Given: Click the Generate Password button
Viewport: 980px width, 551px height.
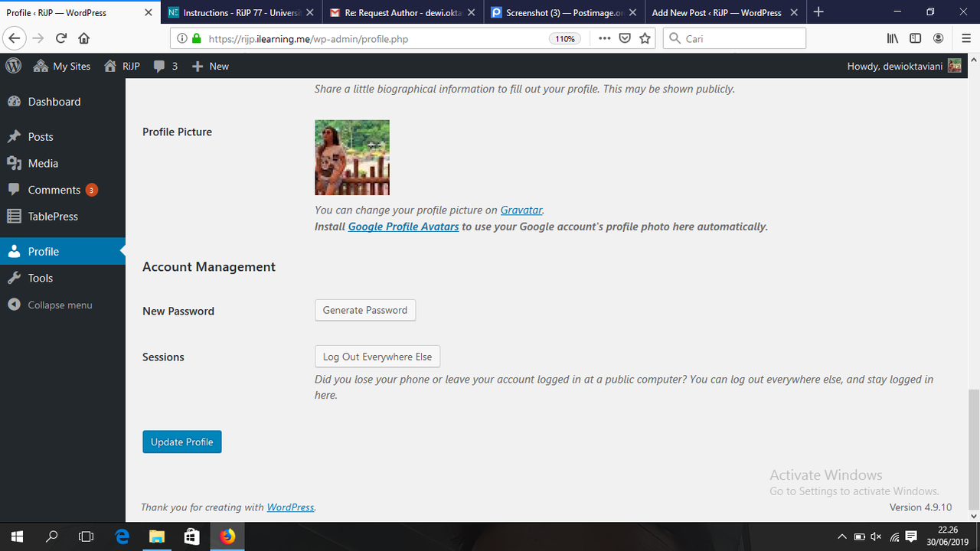Looking at the screenshot, I should pyautogui.click(x=365, y=310).
